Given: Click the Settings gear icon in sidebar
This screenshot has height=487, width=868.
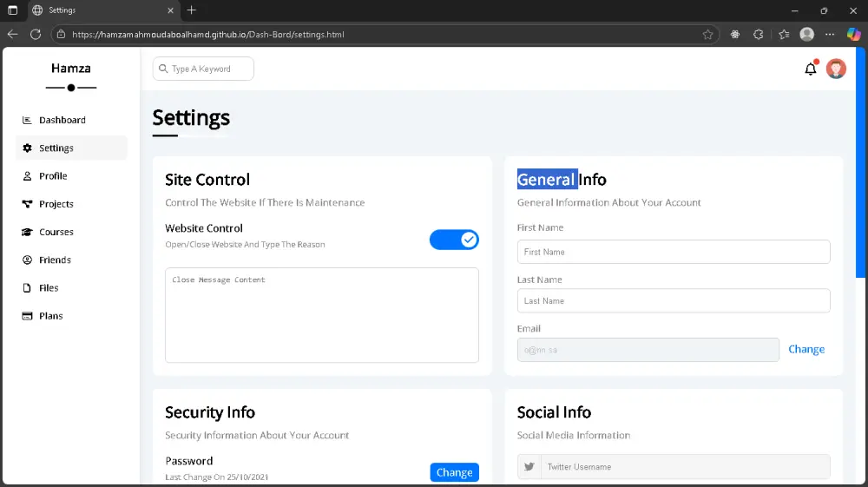Looking at the screenshot, I should 27,148.
